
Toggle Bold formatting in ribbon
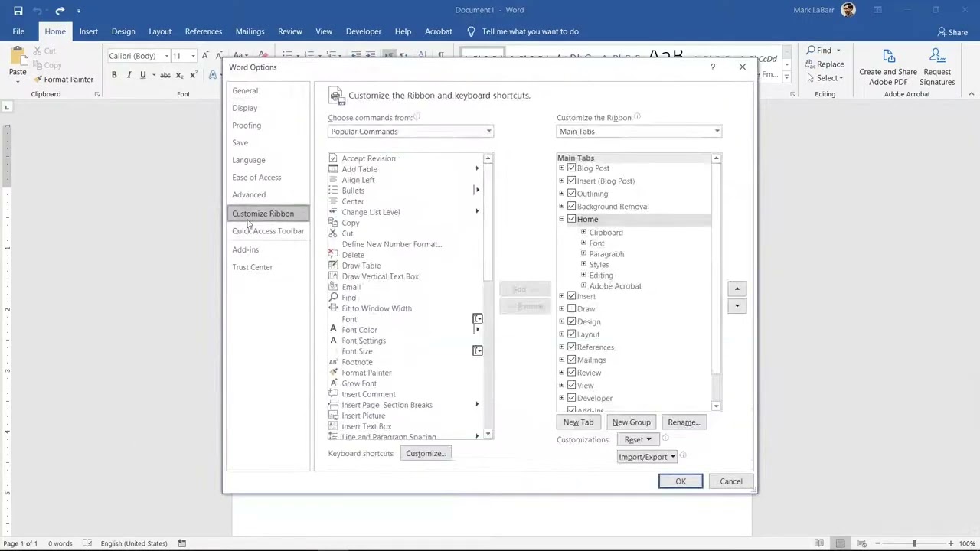pyautogui.click(x=114, y=75)
